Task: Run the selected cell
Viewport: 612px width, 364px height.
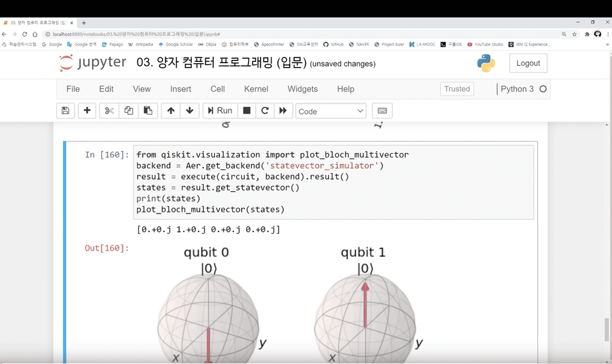Action: tap(220, 111)
